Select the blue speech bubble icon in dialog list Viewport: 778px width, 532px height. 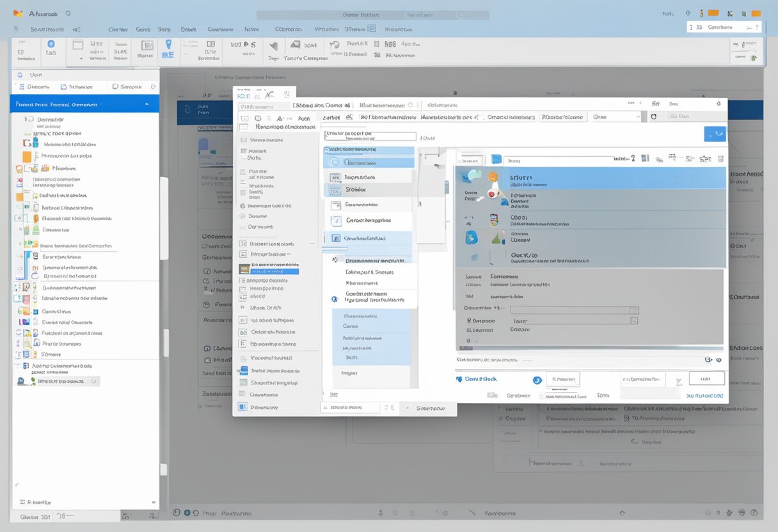point(473,176)
